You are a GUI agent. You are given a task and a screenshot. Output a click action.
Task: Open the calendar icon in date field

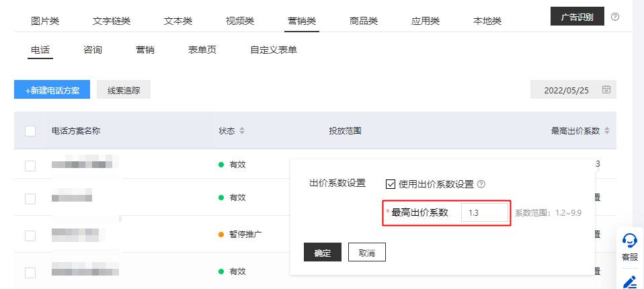pos(606,89)
